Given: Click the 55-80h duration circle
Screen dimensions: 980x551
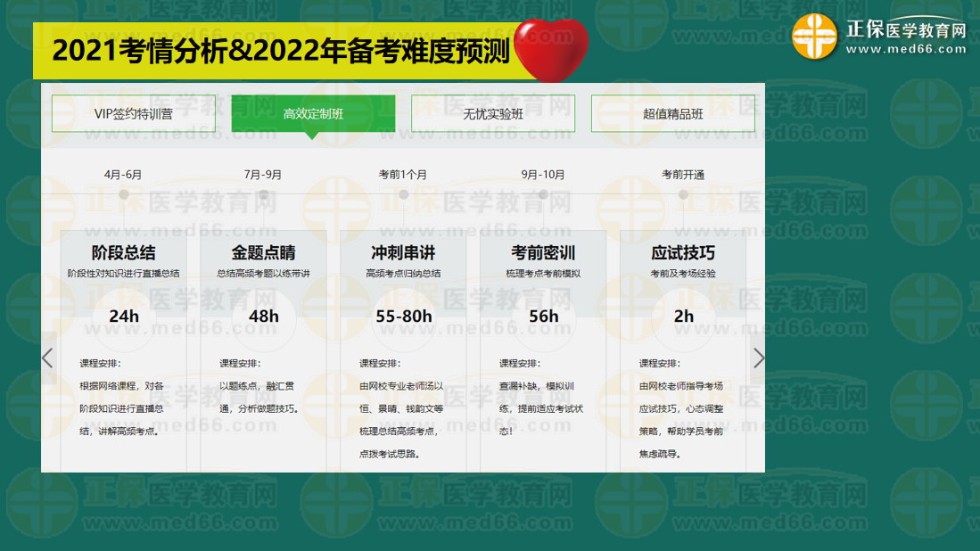Looking at the screenshot, I should click(403, 317).
